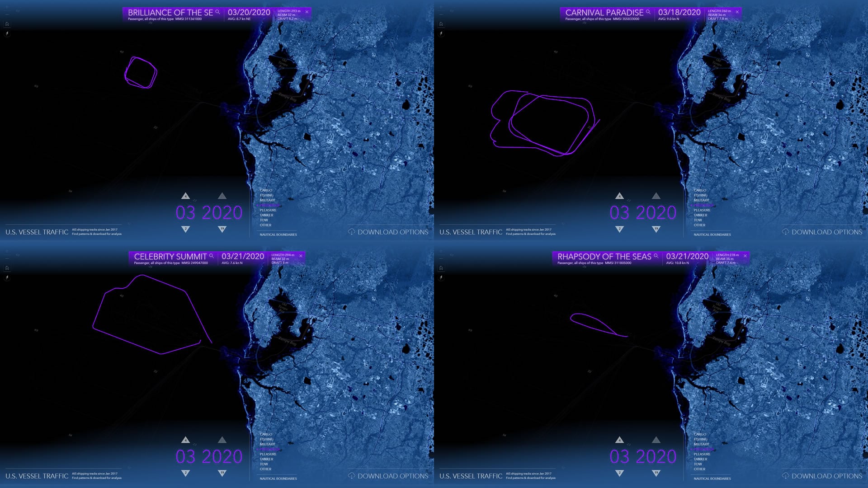Close the Celebrity Summit info banner
Image resolution: width=868 pixels, height=488 pixels.
(x=301, y=256)
